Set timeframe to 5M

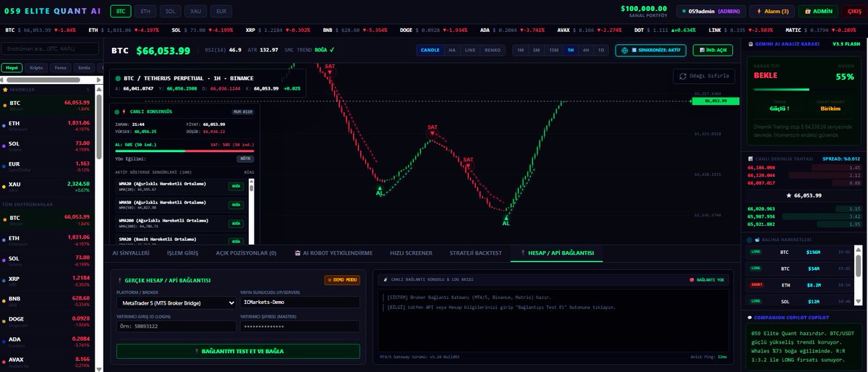pos(536,51)
